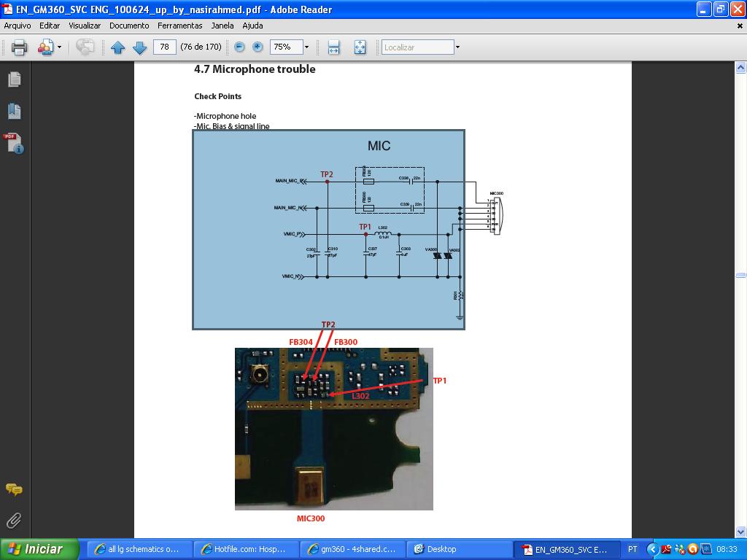Open the collaboration people icon
Image resolution: width=747 pixels, height=560 pixels.
click(45, 47)
